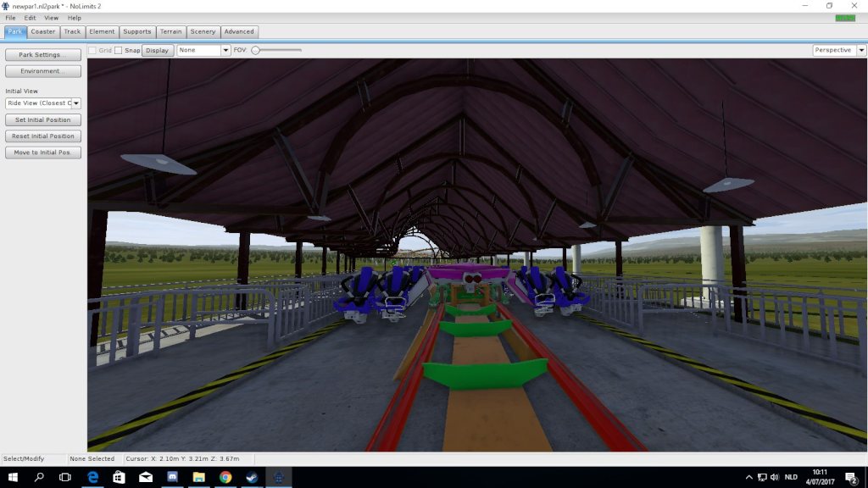This screenshot has height=488, width=868.
Task: Switch to Steam on the taskbar
Action: pyautogui.click(x=252, y=477)
